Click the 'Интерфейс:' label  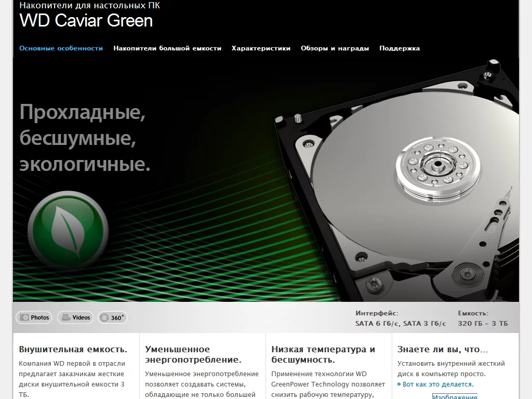pos(377,313)
